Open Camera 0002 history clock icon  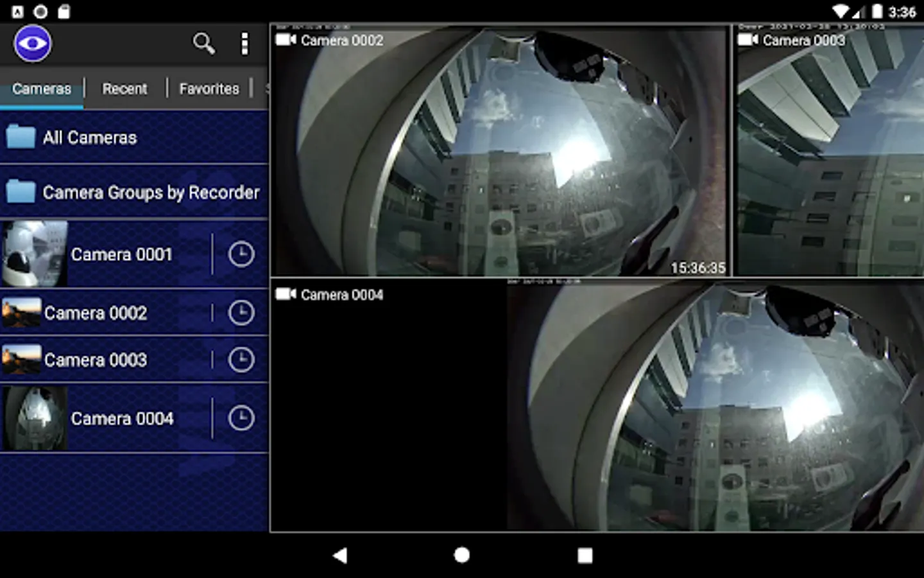(241, 313)
